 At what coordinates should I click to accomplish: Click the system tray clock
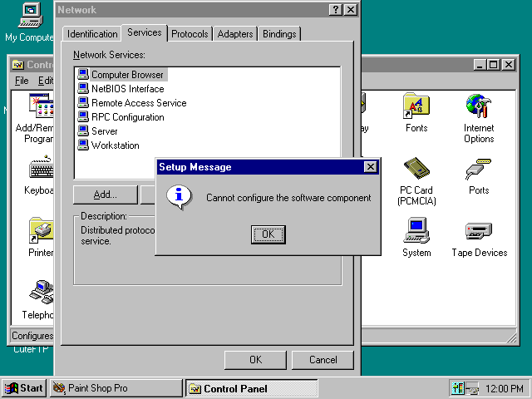tap(504, 388)
